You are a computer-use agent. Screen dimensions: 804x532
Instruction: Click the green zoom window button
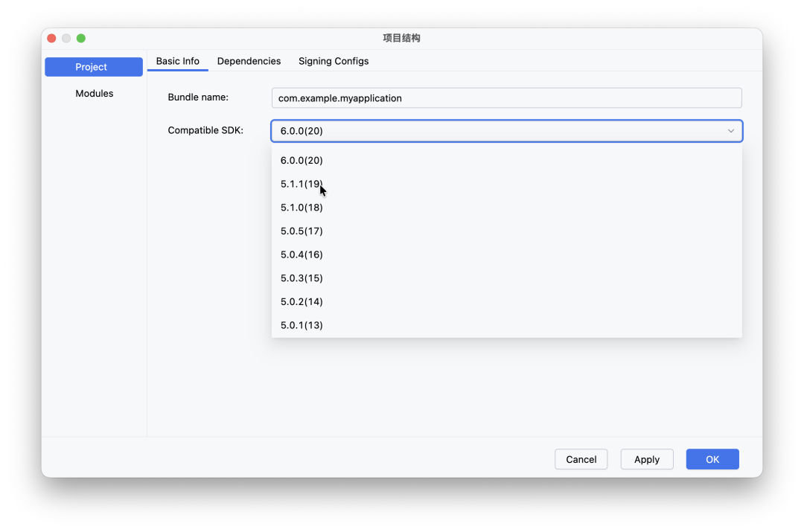click(x=81, y=39)
